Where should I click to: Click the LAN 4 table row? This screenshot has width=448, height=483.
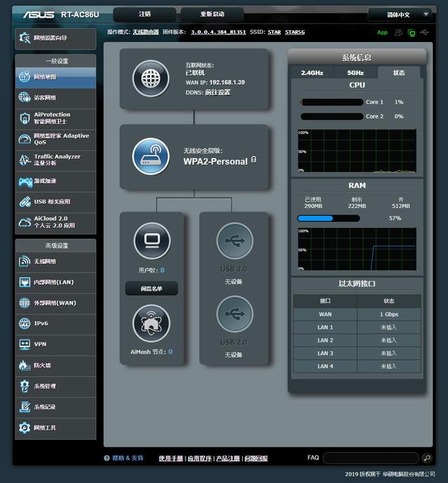coord(357,366)
